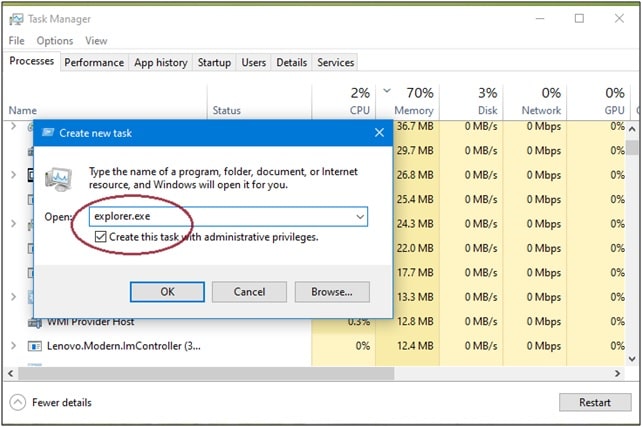Image resolution: width=643 pixels, height=427 pixels.
Task: Click the Fewer details circle arrow icon
Action: tap(17, 402)
